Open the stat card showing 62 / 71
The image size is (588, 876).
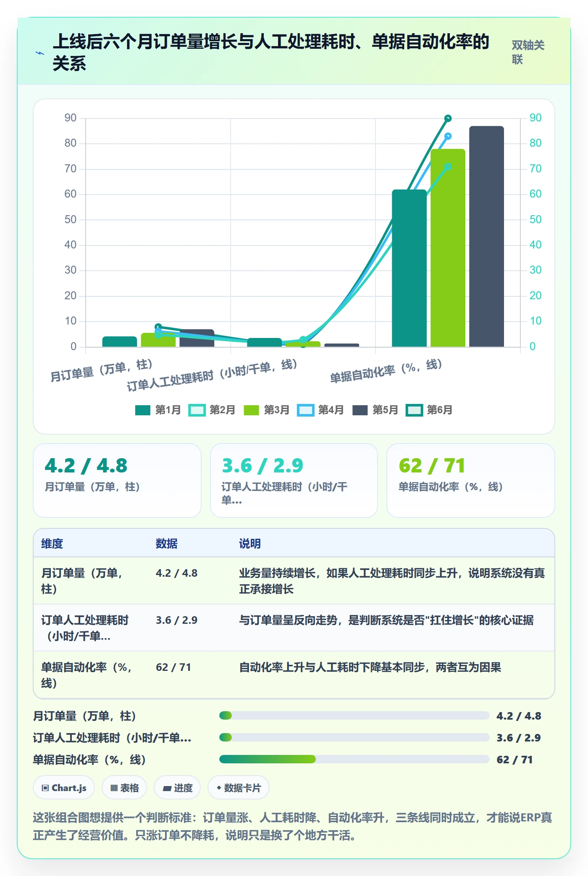coord(471,480)
